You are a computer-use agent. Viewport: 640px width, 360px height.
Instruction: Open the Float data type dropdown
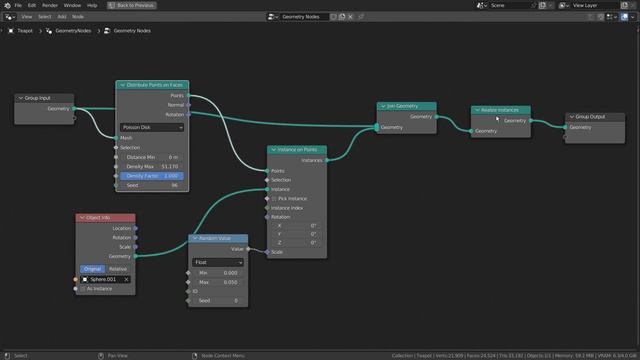tap(218, 262)
